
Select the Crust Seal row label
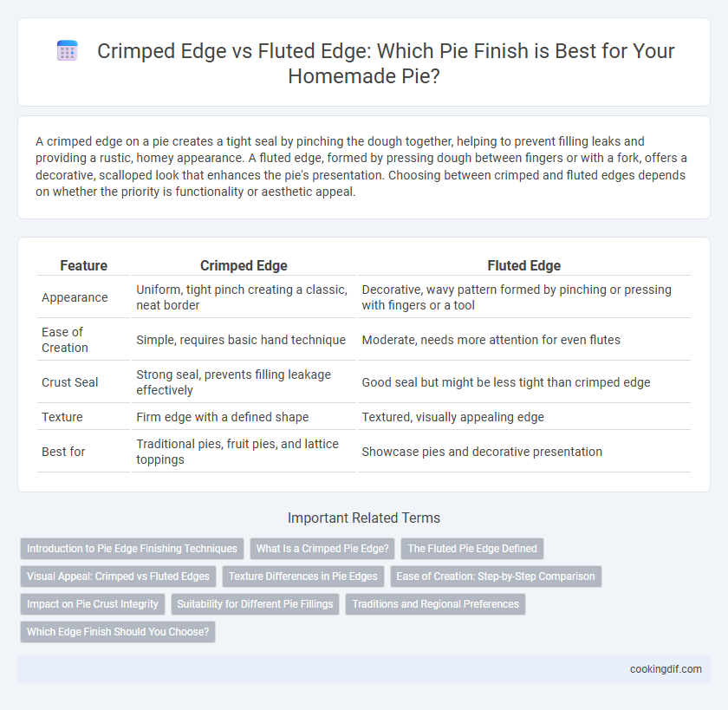[69, 382]
